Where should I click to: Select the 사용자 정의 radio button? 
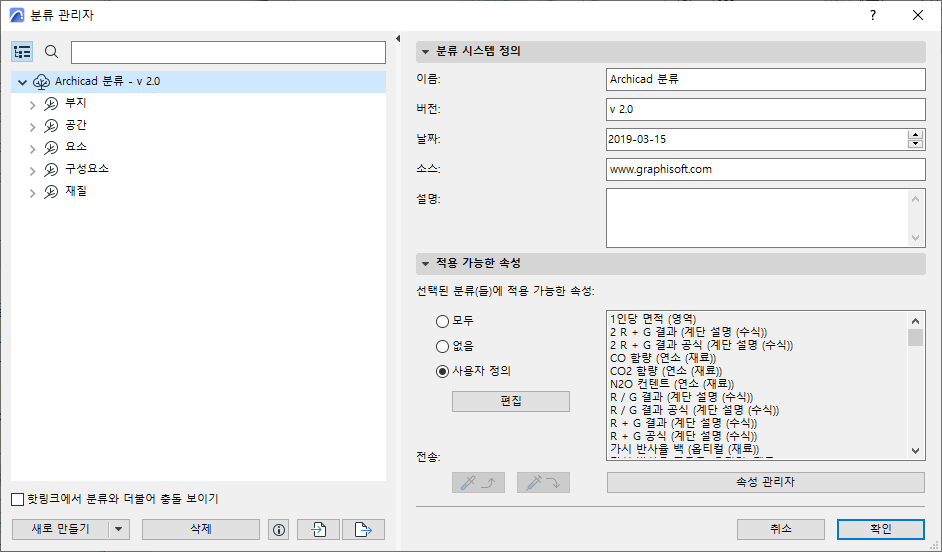click(x=442, y=372)
